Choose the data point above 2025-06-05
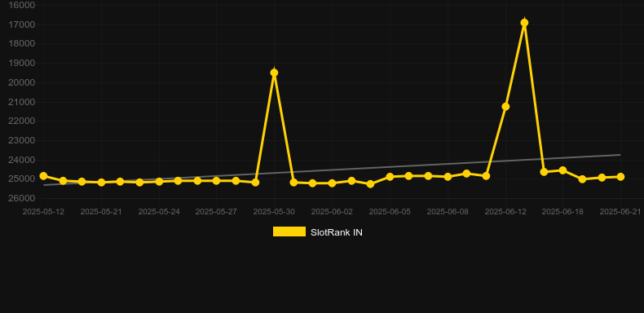This screenshot has height=313, width=644. (390, 177)
